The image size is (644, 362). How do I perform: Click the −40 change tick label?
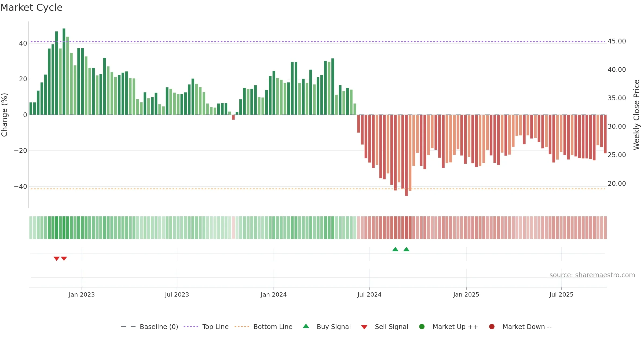pyautogui.click(x=21, y=187)
